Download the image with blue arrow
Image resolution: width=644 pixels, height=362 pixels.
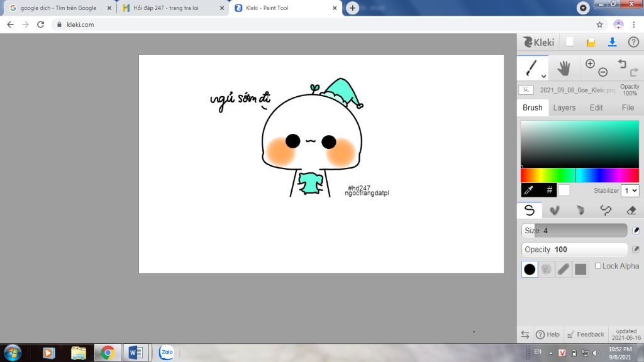click(612, 42)
